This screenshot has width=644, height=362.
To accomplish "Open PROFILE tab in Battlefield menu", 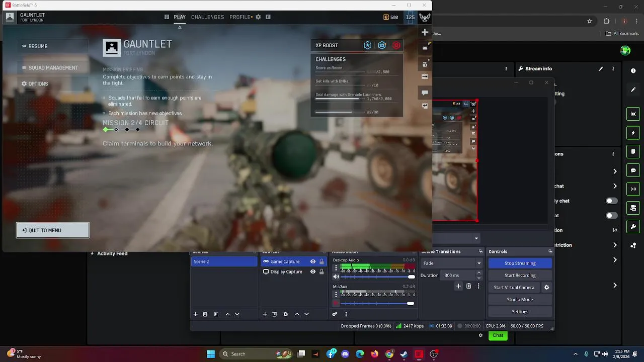I will coord(240,17).
